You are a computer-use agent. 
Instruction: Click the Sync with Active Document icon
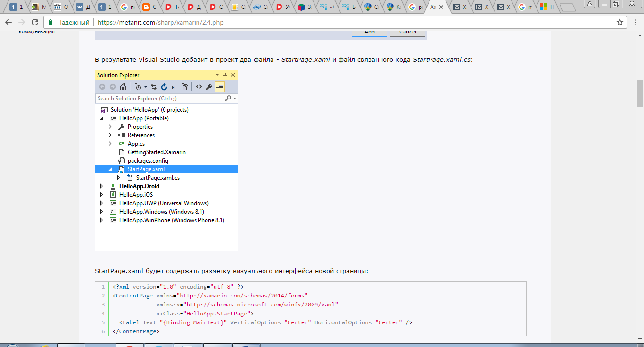click(x=154, y=87)
